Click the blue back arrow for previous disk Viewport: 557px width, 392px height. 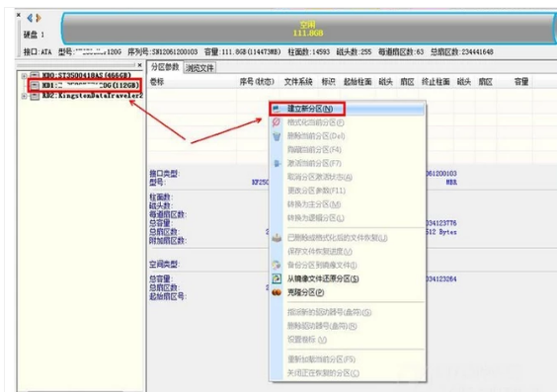click(x=30, y=18)
